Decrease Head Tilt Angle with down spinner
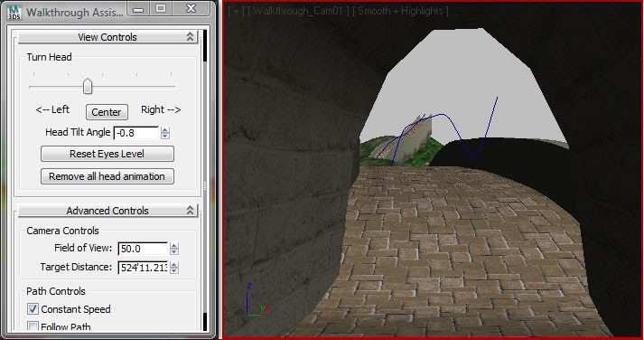 (165, 136)
